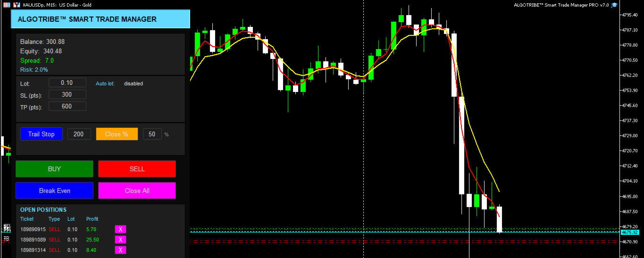Image resolution: width=644 pixels, height=258 pixels.
Task: Click the 'Profit' column header
Action: tap(92, 219)
